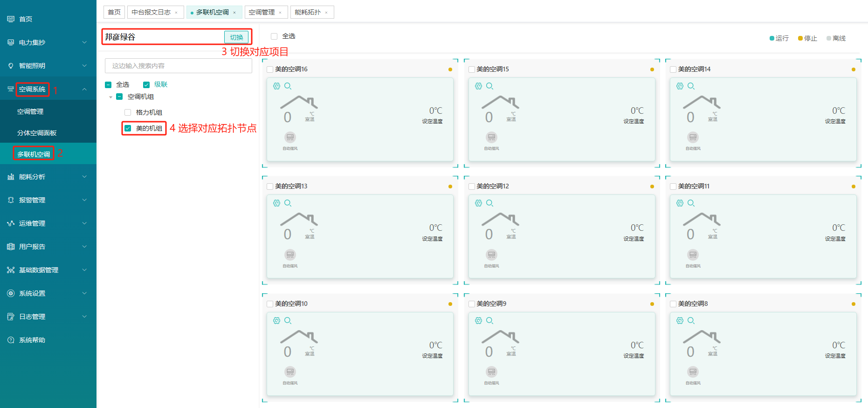Click settings gear icon on 美的空调8 card
Screen dimensions: 868x408
[x=680, y=320]
